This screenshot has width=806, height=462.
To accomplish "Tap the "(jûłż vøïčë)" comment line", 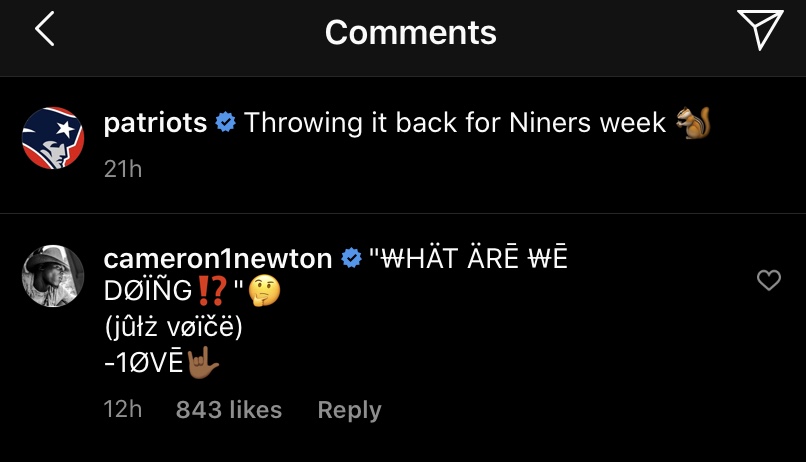I will pyautogui.click(x=170, y=327).
